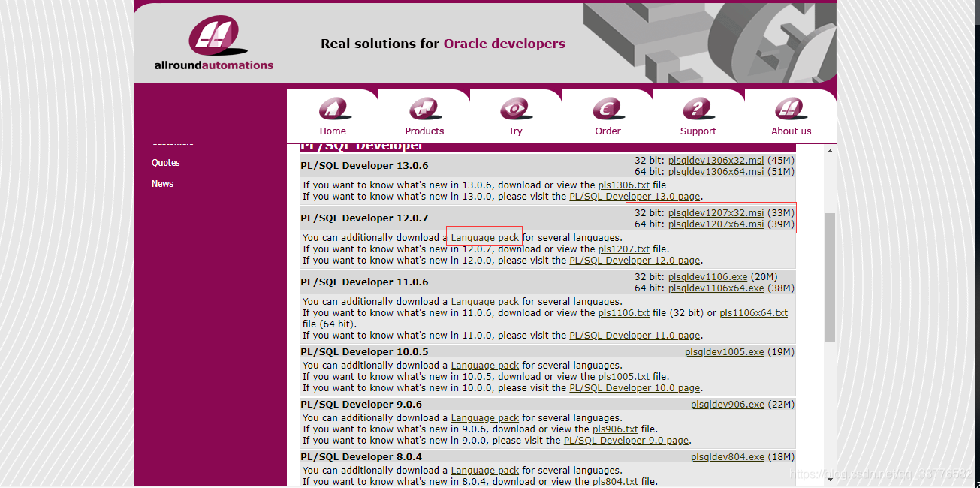The width and height of the screenshot is (980, 488).
Task: Open the Support question-mark icon
Action: pyautogui.click(x=698, y=109)
